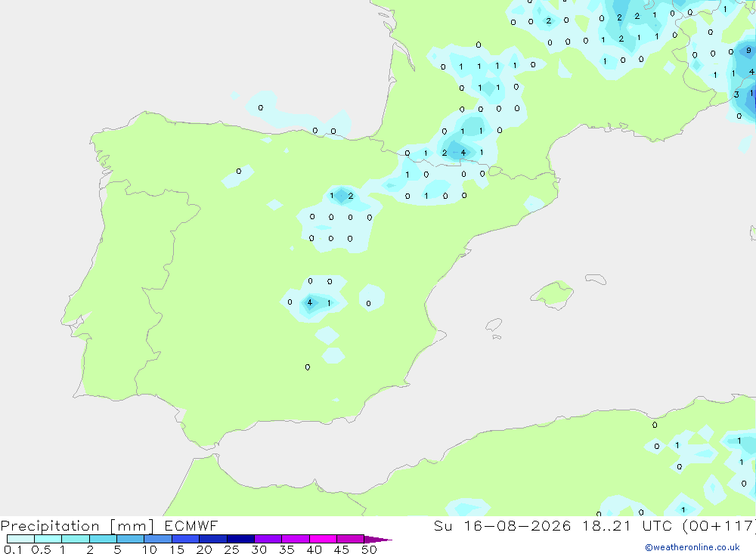
Task: Click the '(00+117)' forecast offset text
Action: 718,525
